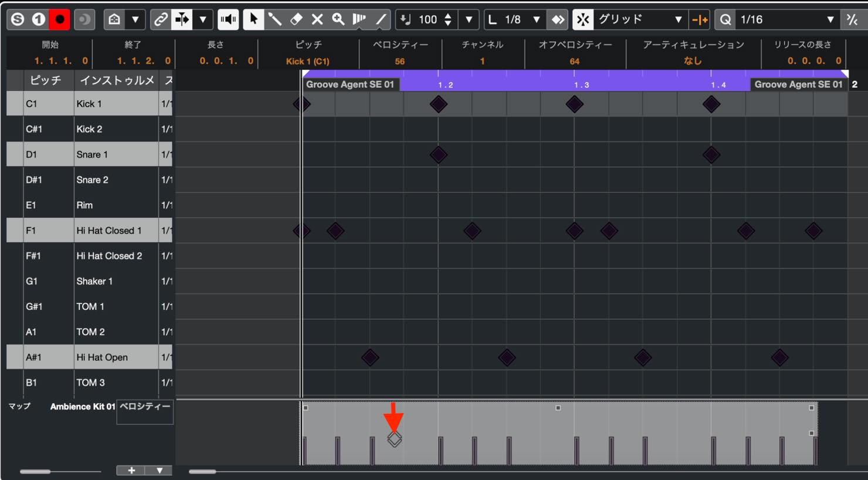Select the Drumstick tool
Image resolution: width=868 pixels, height=480 pixels.
274,19
